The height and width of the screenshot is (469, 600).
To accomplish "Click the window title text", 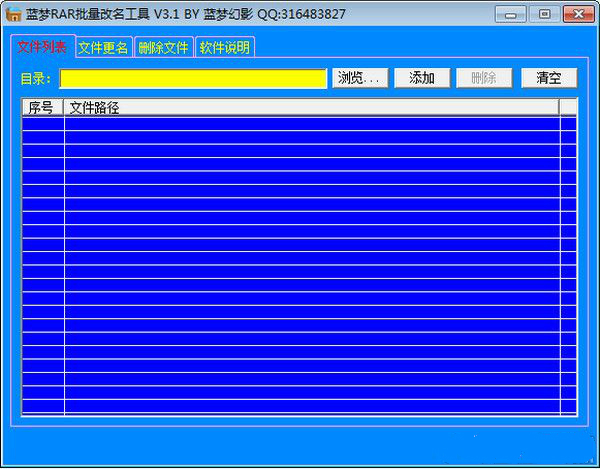I will (x=186, y=15).
